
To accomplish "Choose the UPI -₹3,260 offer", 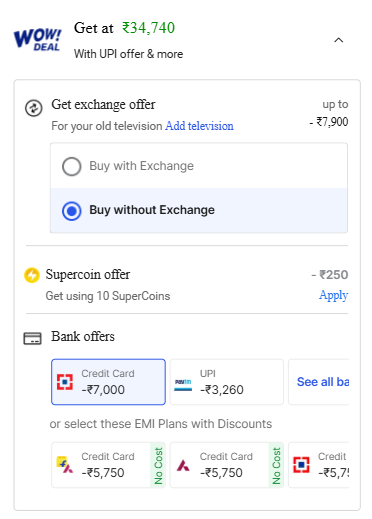I will (227, 382).
